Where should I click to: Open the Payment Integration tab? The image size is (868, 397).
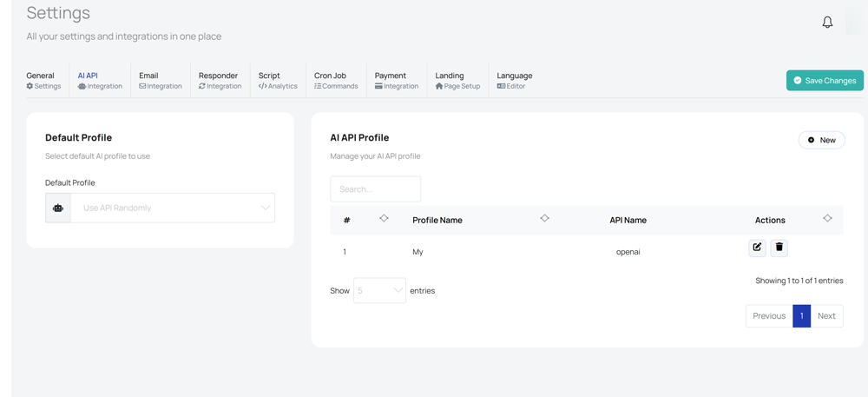coord(396,81)
